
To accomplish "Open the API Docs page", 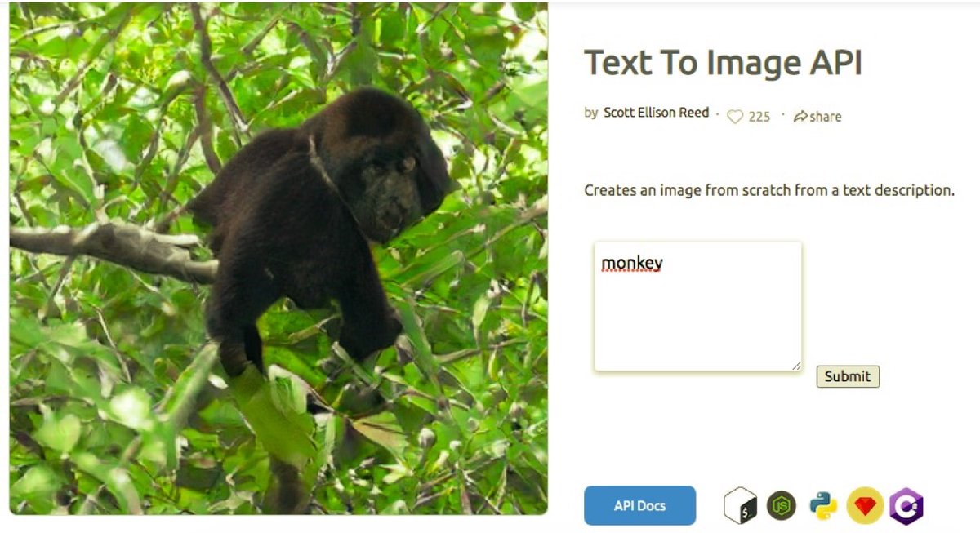I will (x=639, y=505).
